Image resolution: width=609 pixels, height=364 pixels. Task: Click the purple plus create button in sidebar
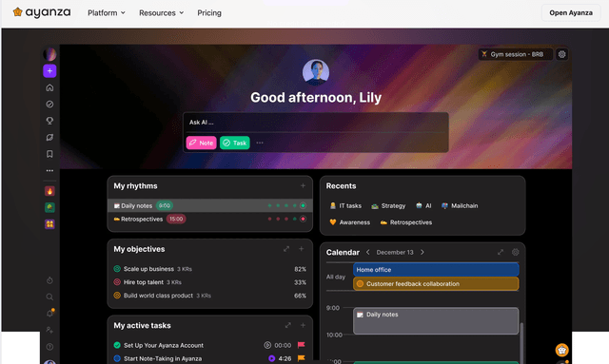[x=49, y=71]
